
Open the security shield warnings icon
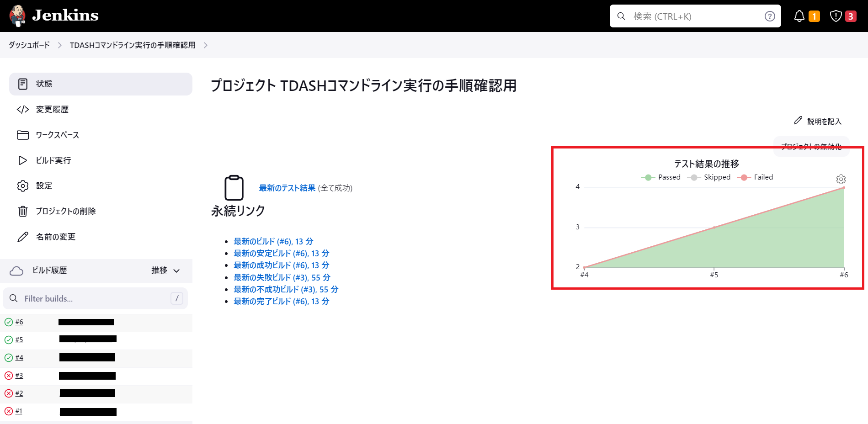[836, 16]
